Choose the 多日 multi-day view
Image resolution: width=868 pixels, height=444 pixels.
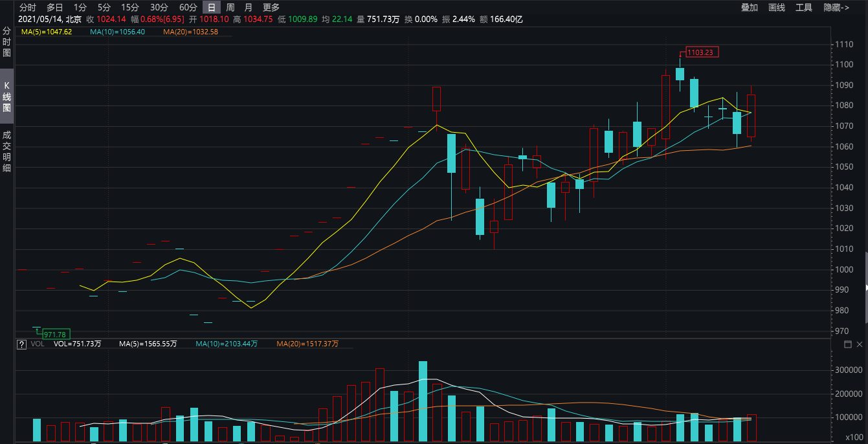(55, 7)
